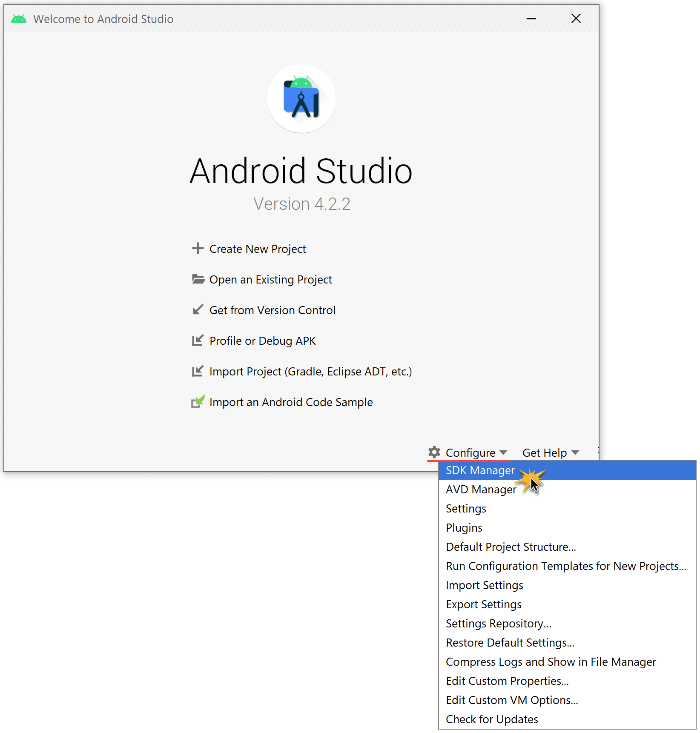The height and width of the screenshot is (733, 700).
Task: Expand the Configure dropdown arrow
Action: (x=503, y=452)
